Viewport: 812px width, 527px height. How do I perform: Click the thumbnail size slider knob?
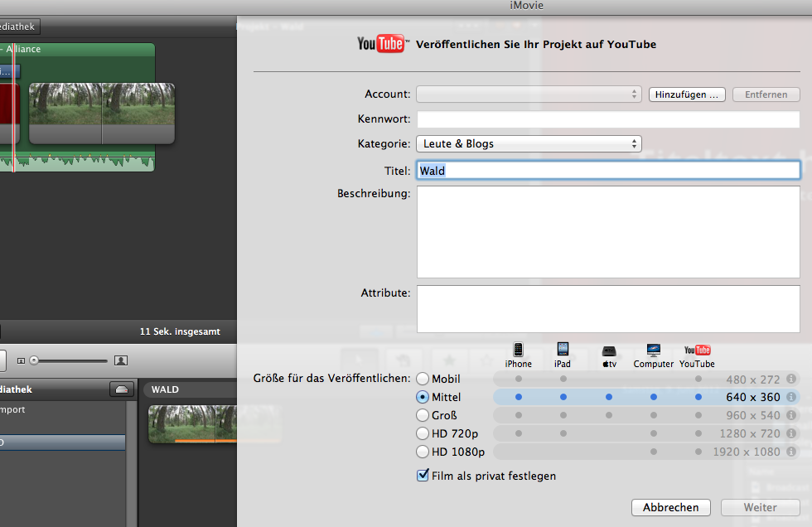(34, 360)
